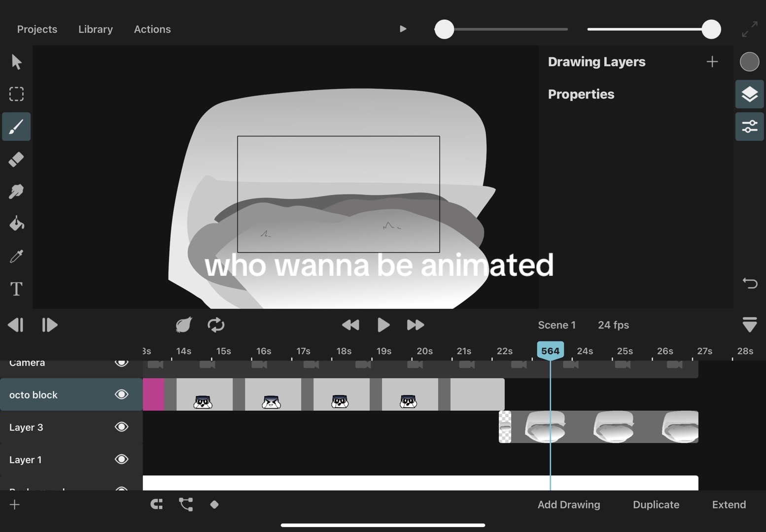
Task: Collapse the timeline with down triangle
Action: [749, 325]
